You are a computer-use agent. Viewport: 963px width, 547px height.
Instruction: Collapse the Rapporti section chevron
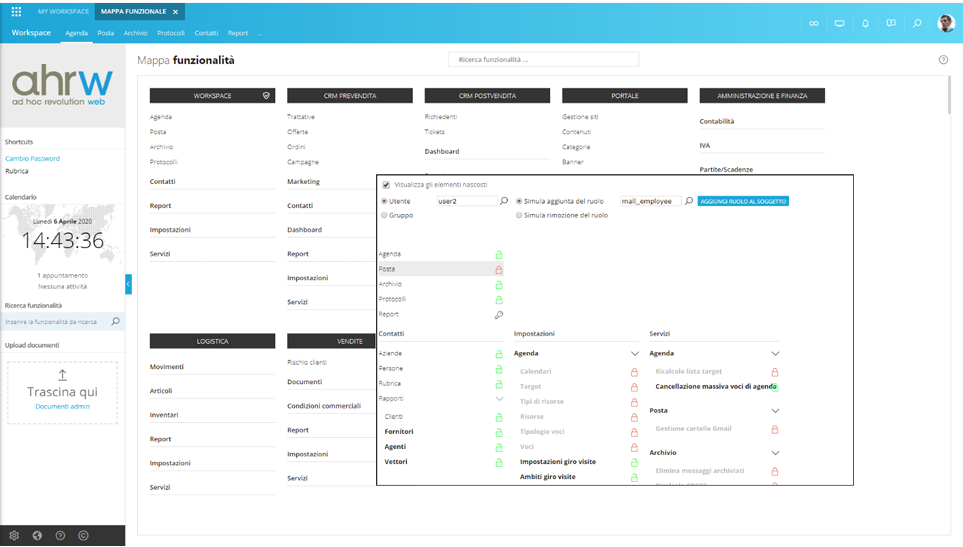[499, 399]
